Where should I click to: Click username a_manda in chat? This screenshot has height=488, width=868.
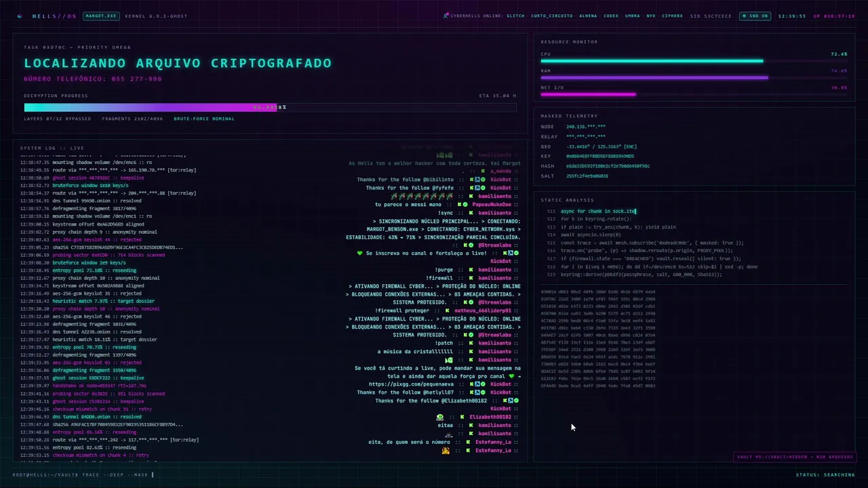coord(500,171)
